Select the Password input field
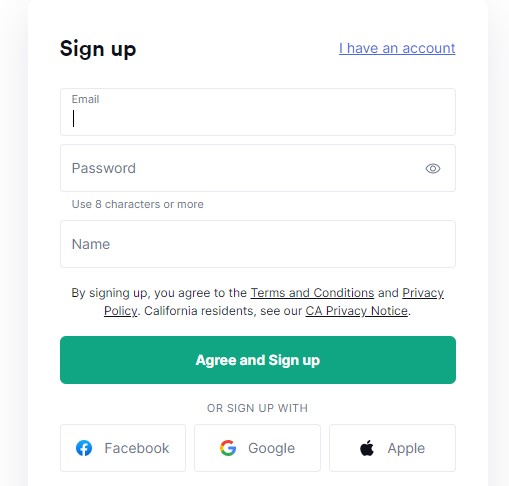 pyautogui.click(x=258, y=168)
